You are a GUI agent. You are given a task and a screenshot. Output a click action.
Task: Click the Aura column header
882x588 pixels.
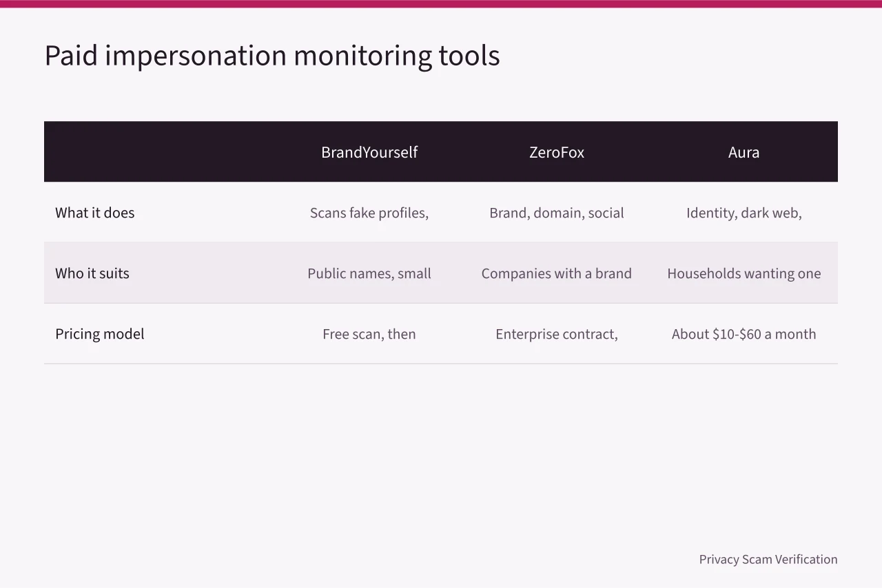pyautogui.click(x=744, y=152)
